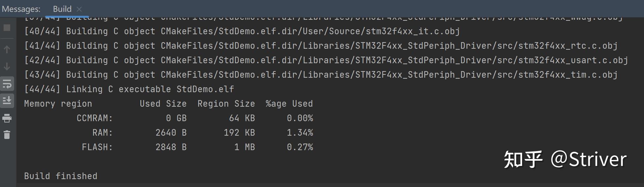Toggle scroll to end of output
Screen dimensions: 644x187
click(7, 100)
